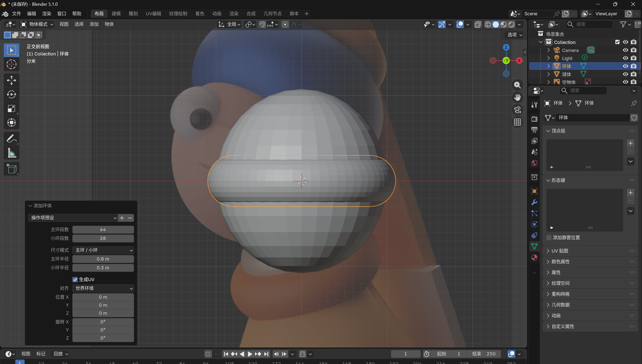The height and width of the screenshot is (364, 642).
Task: Toggle camera view in viewport
Action: (517, 110)
